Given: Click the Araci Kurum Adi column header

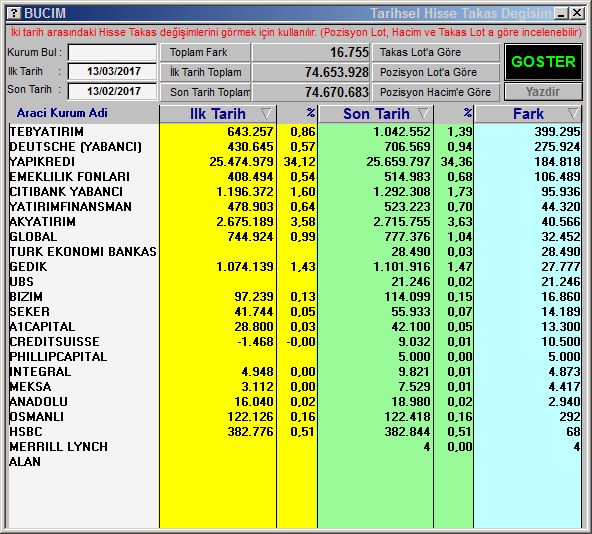Looking at the screenshot, I should point(62,113).
